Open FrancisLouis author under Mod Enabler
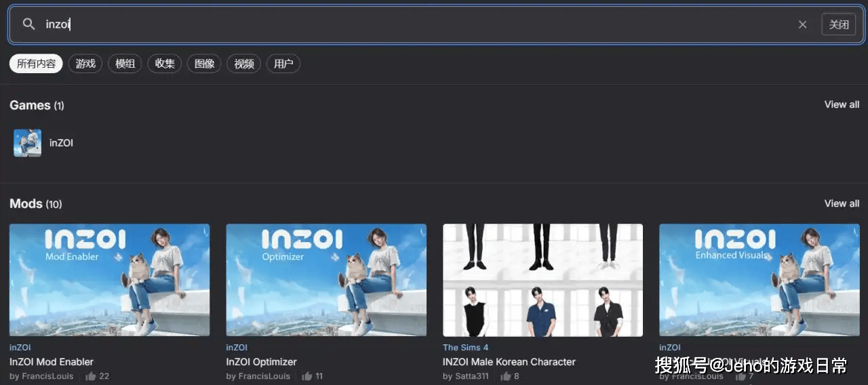This screenshot has width=868, height=385. (47, 376)
